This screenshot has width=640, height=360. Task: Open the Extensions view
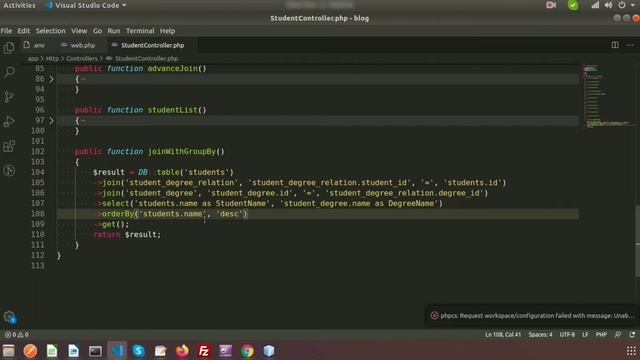[9, 146]
